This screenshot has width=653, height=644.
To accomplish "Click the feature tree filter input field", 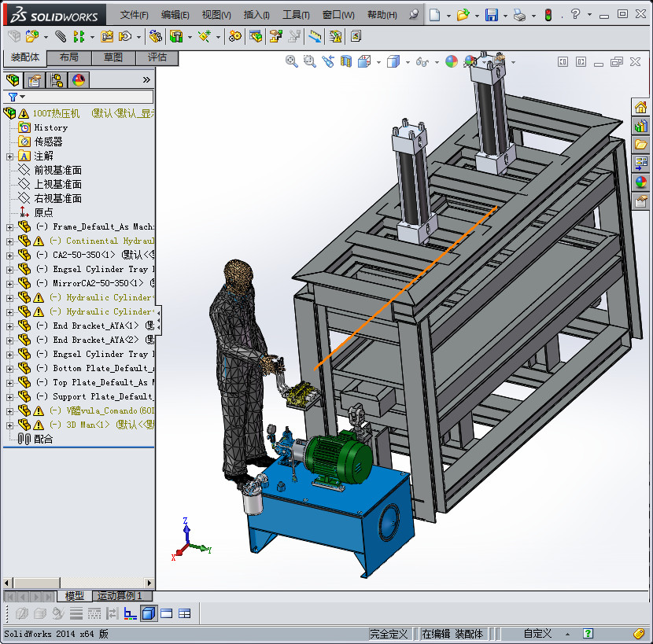I will point(89,97).
